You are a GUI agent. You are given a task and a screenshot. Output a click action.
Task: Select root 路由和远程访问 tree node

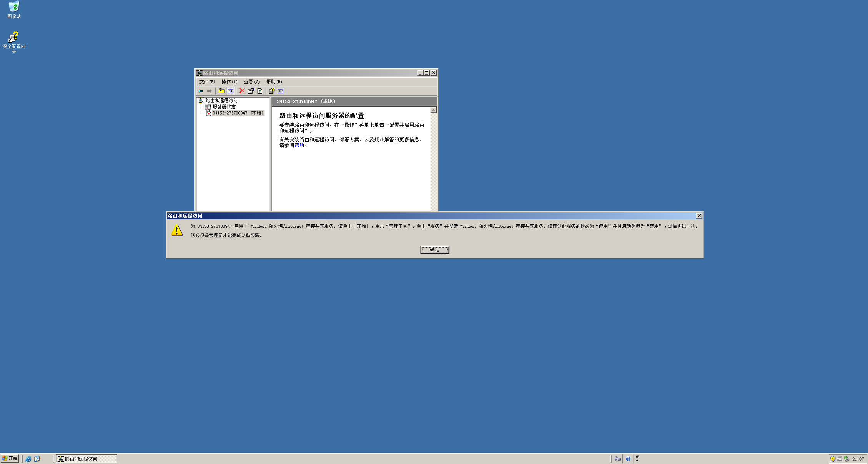tap(221, 101)
